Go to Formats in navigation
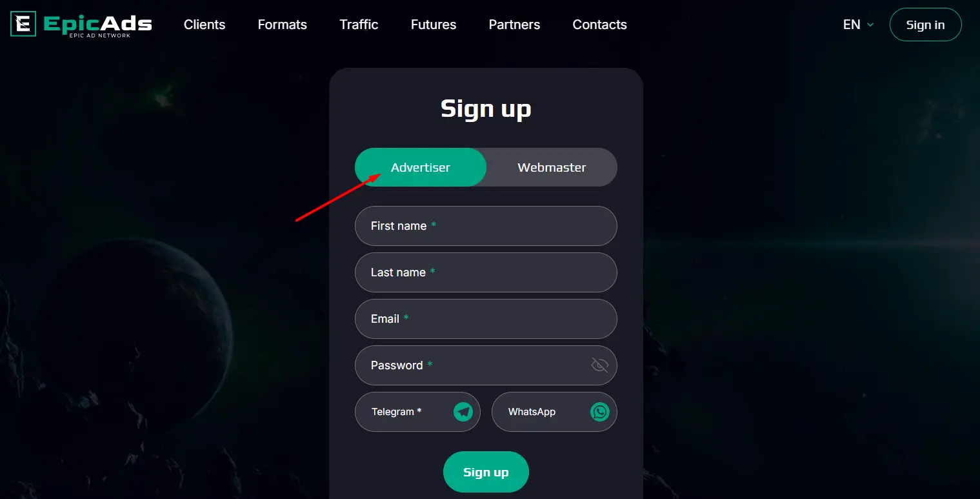 [x=283, y=25]
